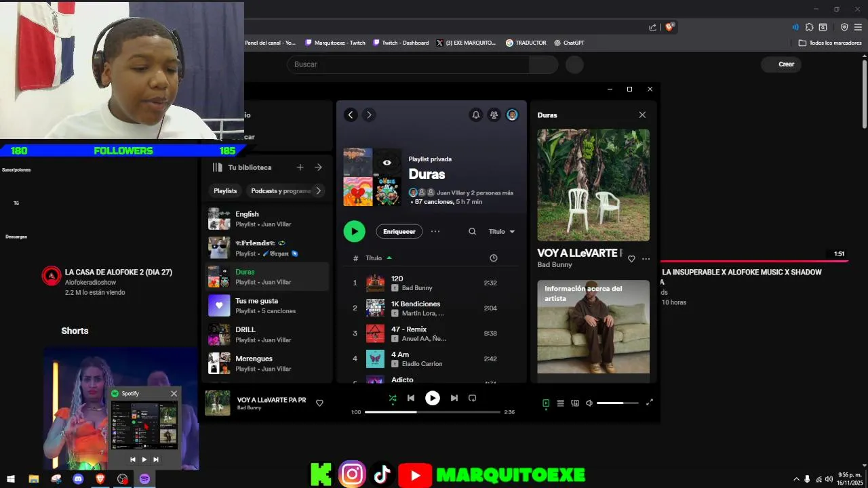
Task: Expand Tu biblioteca with arrow icon
Action: [318, 167]
